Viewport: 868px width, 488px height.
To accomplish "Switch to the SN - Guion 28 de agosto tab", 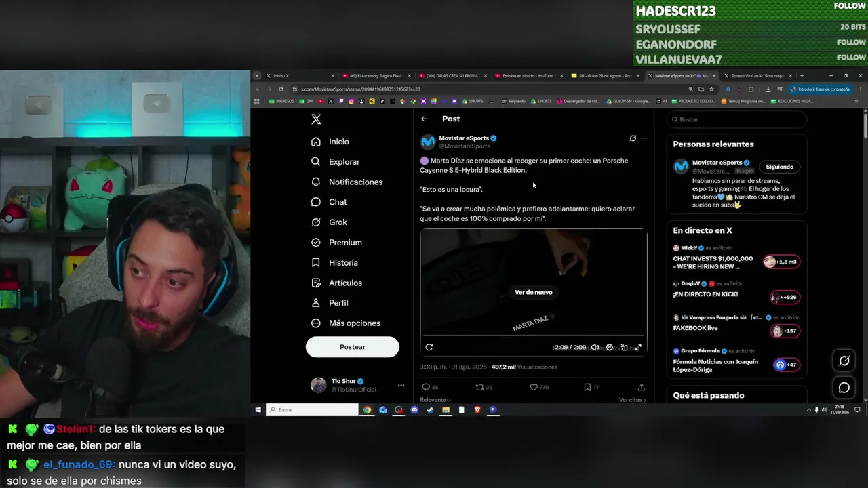I will coord(604,76).
